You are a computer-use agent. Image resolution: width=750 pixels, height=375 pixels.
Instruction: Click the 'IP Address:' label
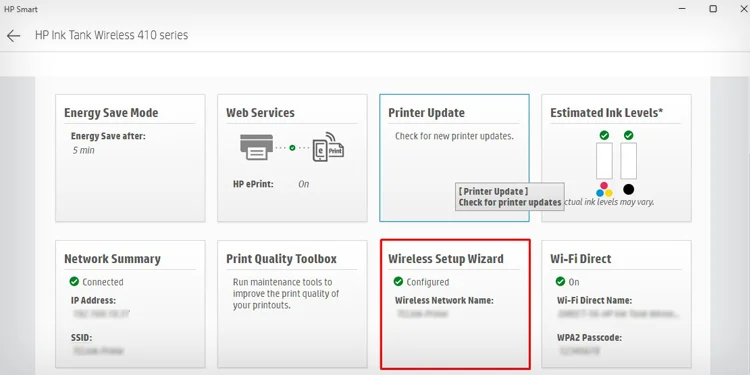point(93,301)
